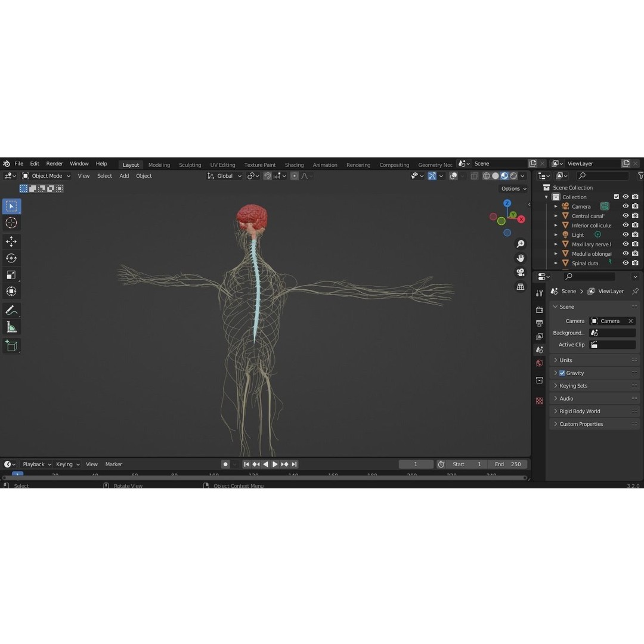Select the Annotate tool
Image resolution: width=644 pixels, height=644 pixels.
(x=11, y=309)
